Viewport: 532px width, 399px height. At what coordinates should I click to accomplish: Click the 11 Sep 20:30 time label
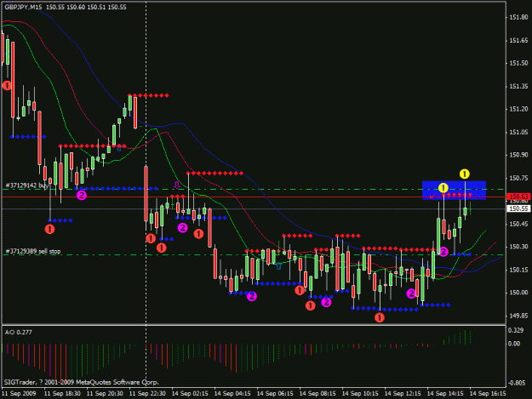coord(105,394)
